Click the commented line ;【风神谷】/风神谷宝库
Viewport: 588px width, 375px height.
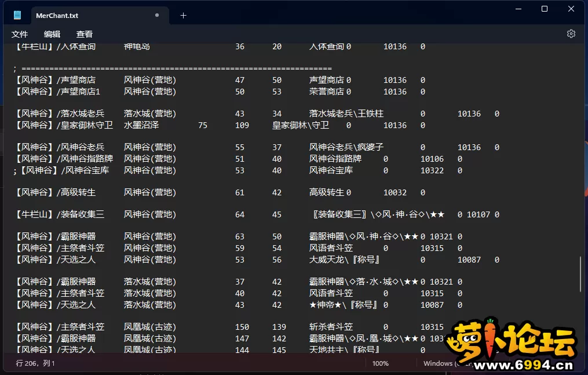[61, 170]
